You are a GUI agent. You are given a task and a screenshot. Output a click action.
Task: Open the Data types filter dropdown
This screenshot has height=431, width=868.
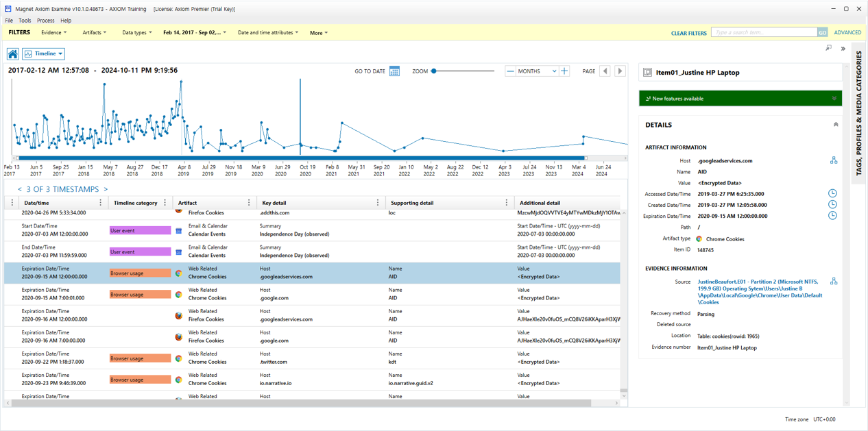coord(137,33)
